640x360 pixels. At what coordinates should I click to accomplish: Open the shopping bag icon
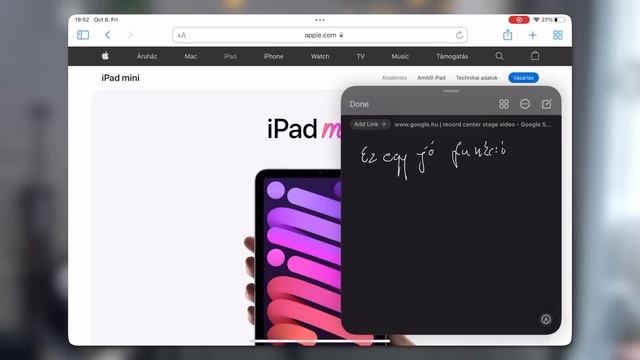click(535, 56)
